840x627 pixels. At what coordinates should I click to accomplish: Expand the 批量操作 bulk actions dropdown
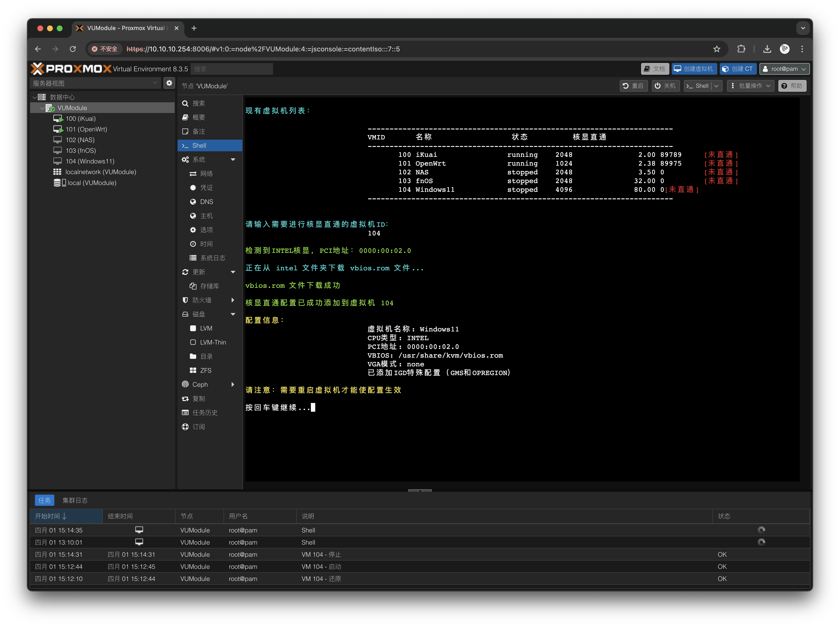pos(751,86)
